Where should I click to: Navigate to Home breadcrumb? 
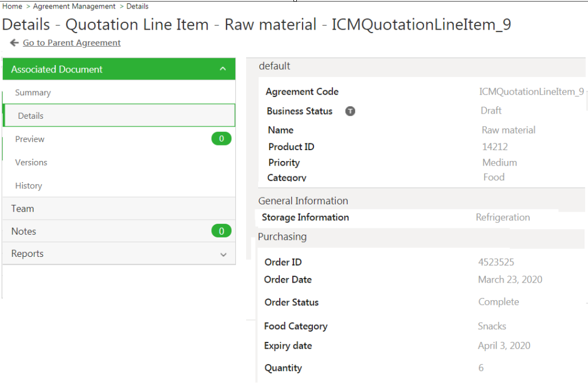(13, 6)
